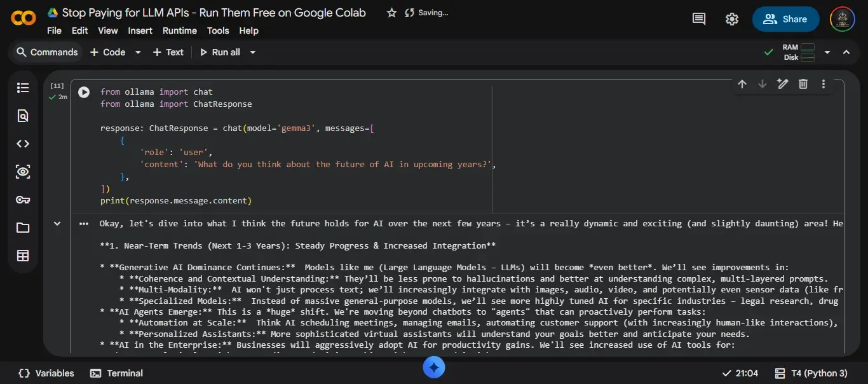Open more cell actions menu
This screenshot has width=868, height=384.
(x=824, y=84)
